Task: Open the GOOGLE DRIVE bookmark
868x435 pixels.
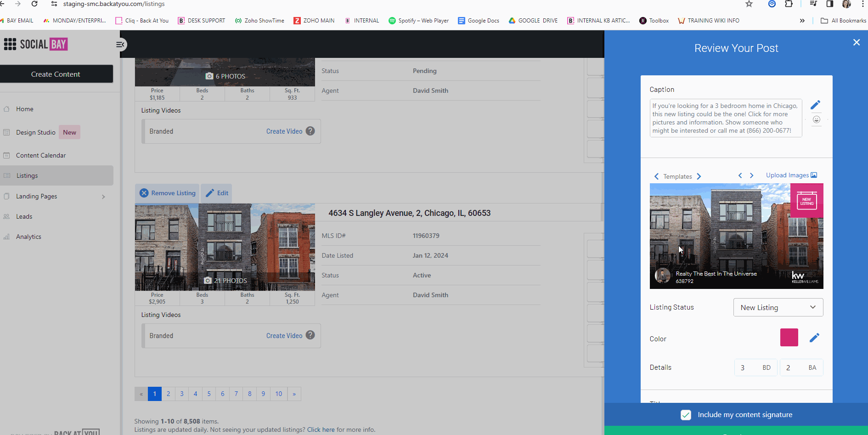Action: point(533,21)
